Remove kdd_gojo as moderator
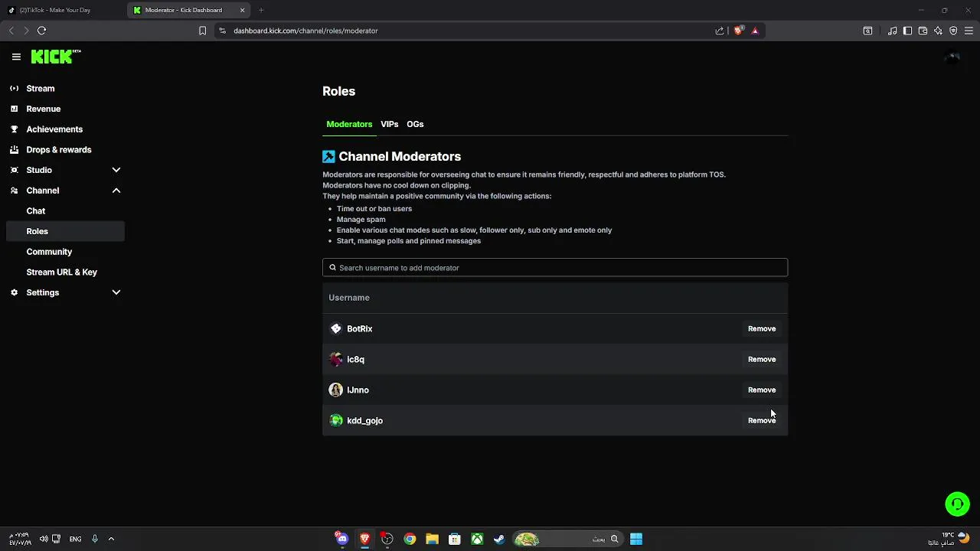This screenshot has height=551, width=980. pyautogui.click(x=762, y=420)
